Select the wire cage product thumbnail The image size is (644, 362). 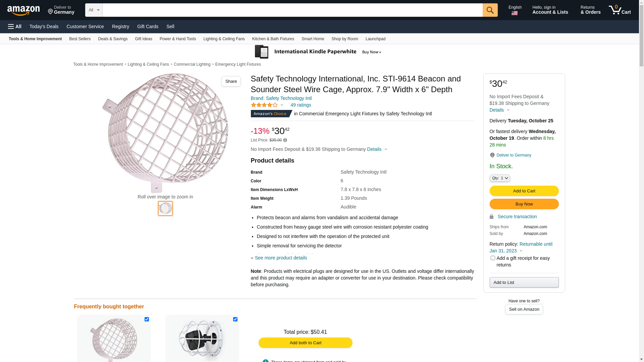[x=165, y=208]
